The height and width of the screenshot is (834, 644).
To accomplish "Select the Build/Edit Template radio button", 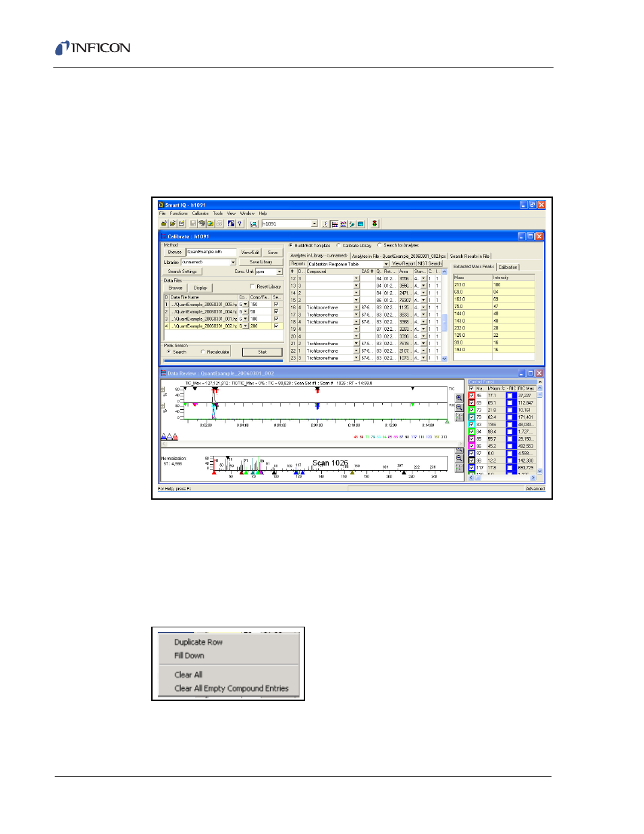I will pyautogui.click(x=291, y=246).
